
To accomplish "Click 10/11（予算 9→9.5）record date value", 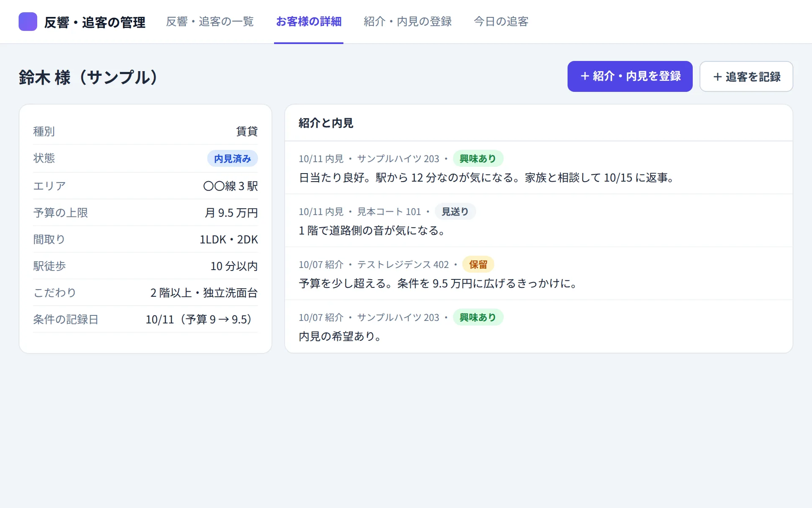I will pos(202,319).
